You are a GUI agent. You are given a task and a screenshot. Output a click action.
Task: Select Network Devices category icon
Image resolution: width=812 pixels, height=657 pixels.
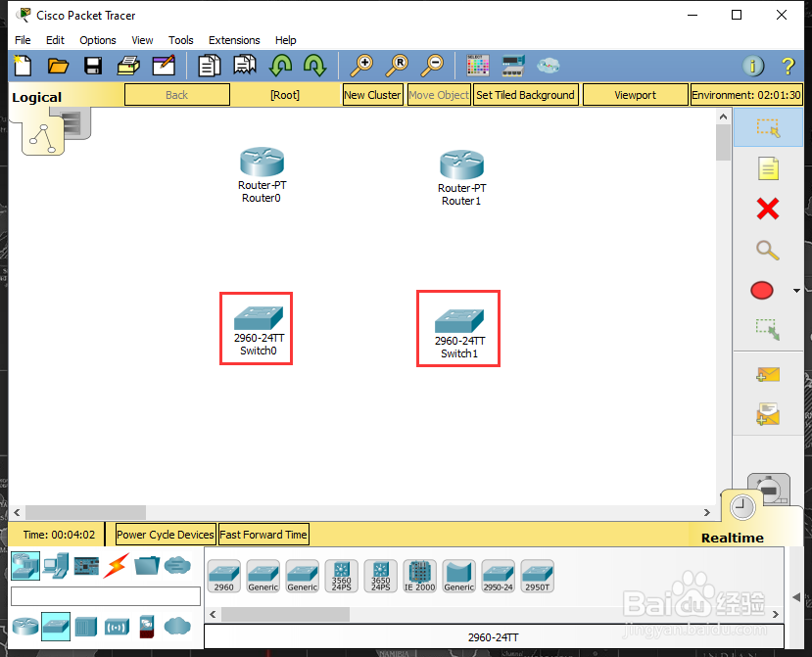pyautogui.click(x=25, y=565)
